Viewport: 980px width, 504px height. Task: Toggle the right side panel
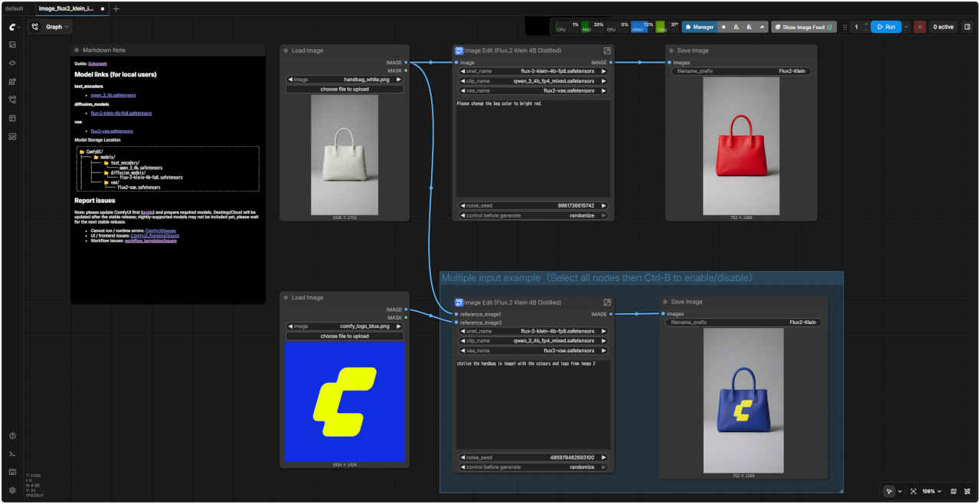point(967,27)
